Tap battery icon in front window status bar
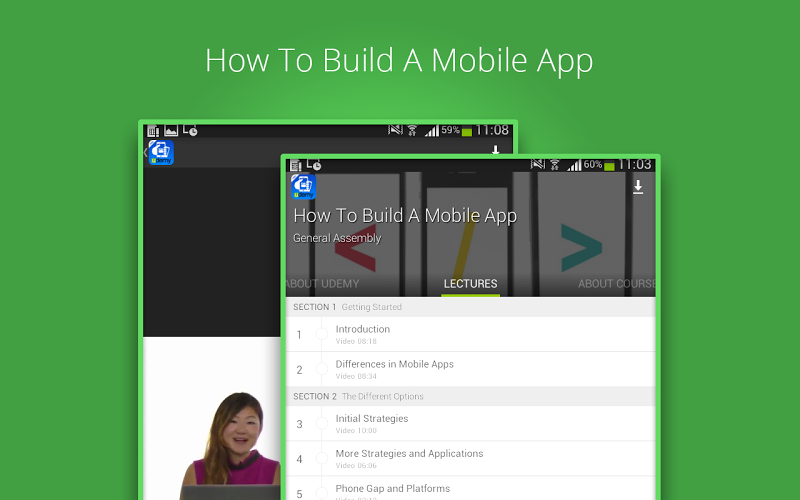800x500 pixels. point(609,166)
